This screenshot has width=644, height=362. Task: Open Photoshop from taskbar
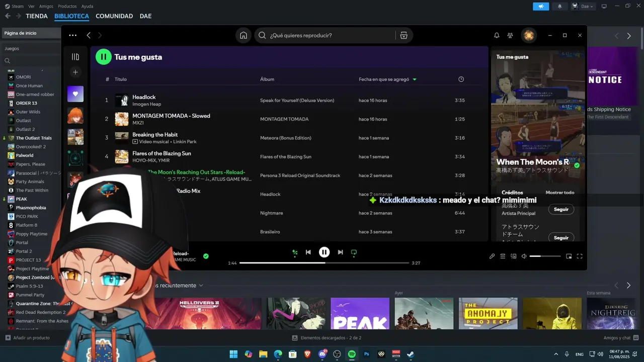[x=367, y=354]
